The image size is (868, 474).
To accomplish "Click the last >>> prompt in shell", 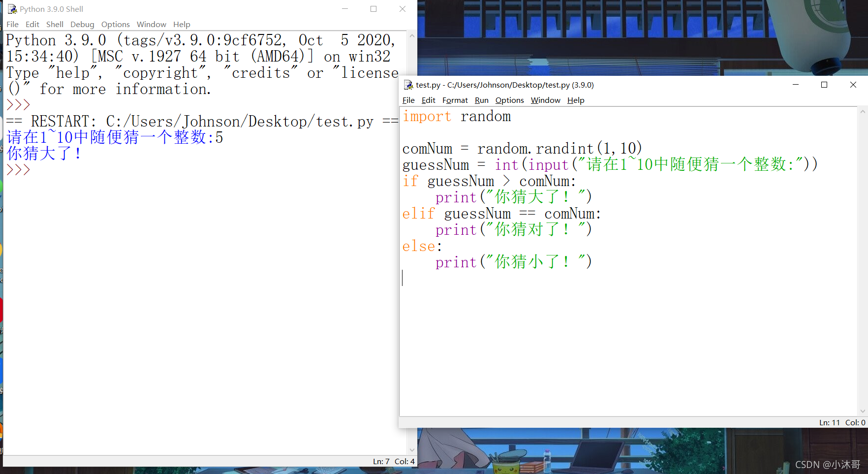I will pos(18,170).
